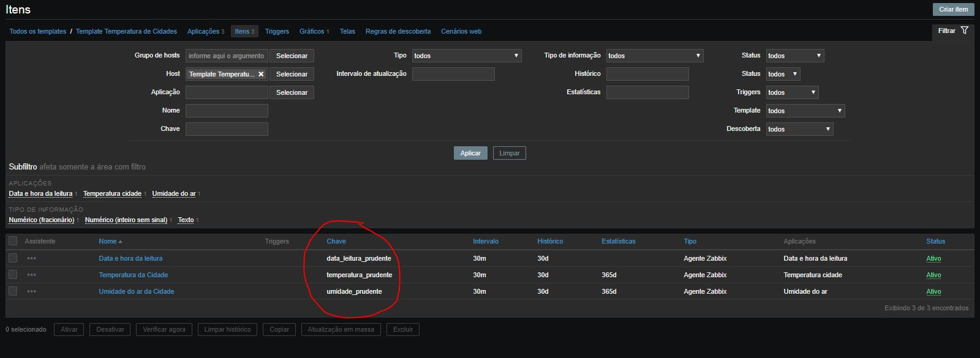The height and width of the screenshot is (358, 980).
Task: Tick the select-all items checkbox
Action: 13,241
